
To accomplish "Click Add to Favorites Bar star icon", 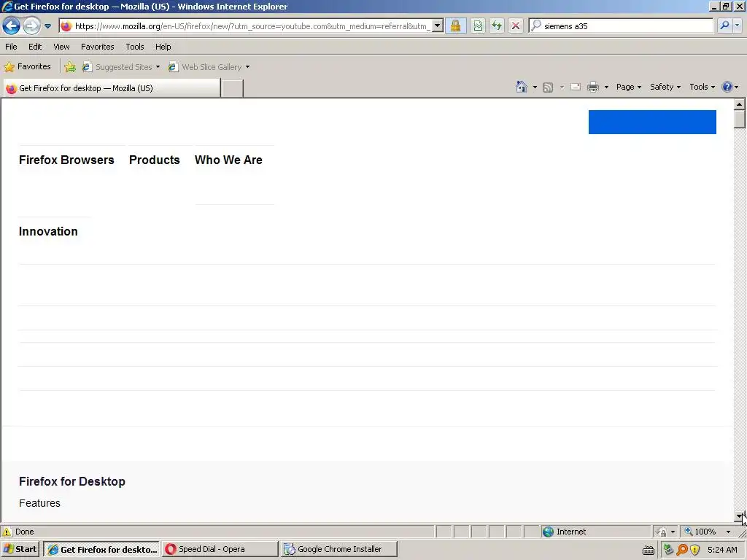I will (70, 66).
